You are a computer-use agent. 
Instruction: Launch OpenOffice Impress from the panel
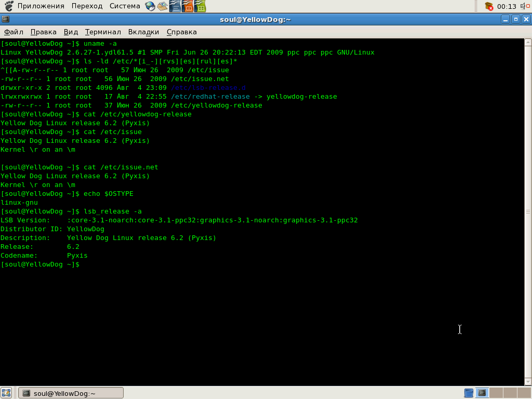tap(187, 6)
